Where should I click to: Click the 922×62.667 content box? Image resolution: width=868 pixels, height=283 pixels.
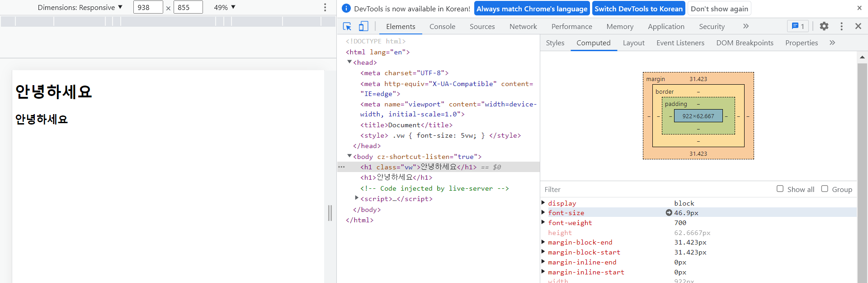click(698, 116)
